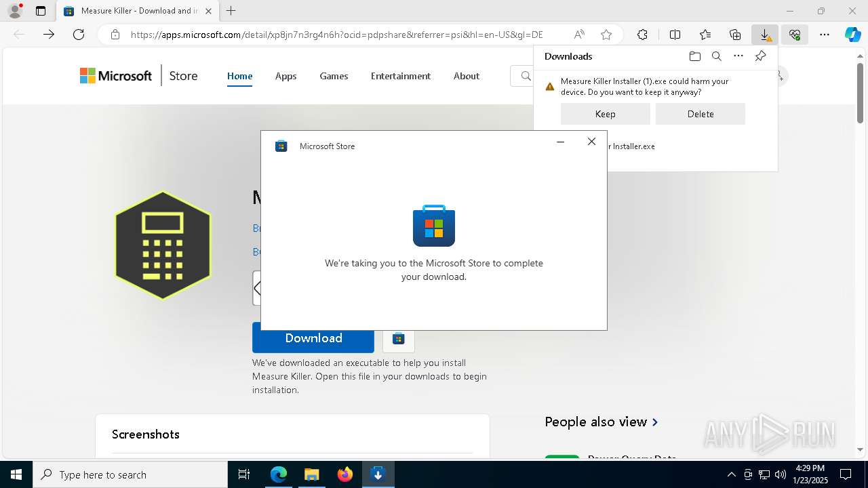Toggle the Downloads toolbar button
This screenshot has height=488, width=868.
[765, 35]
